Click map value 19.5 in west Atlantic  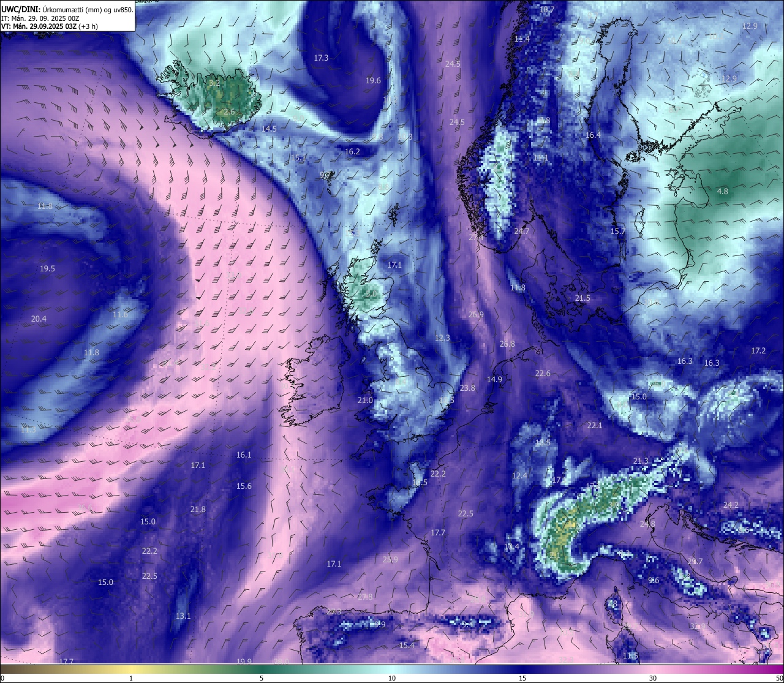tap(47, 268)
